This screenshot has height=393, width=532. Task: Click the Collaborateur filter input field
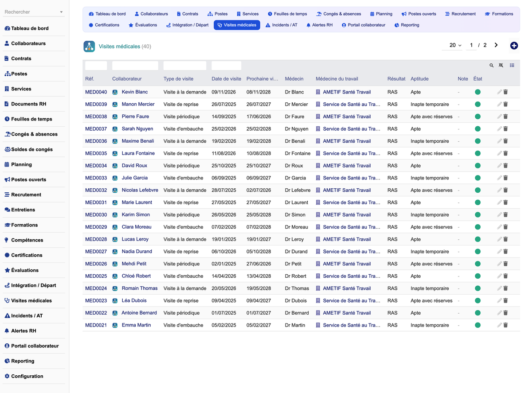pyautogui.click(x=135, y=66)
